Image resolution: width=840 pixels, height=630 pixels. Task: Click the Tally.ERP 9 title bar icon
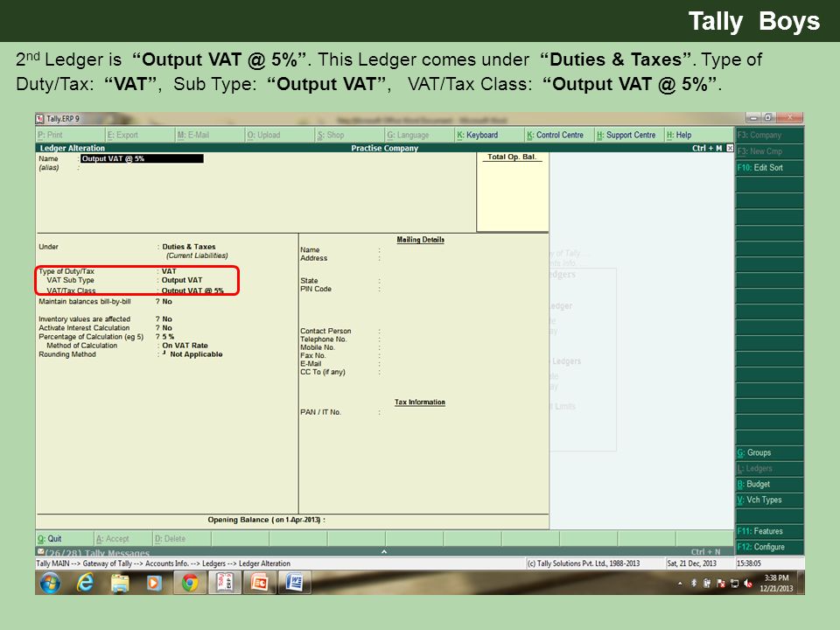39,118
